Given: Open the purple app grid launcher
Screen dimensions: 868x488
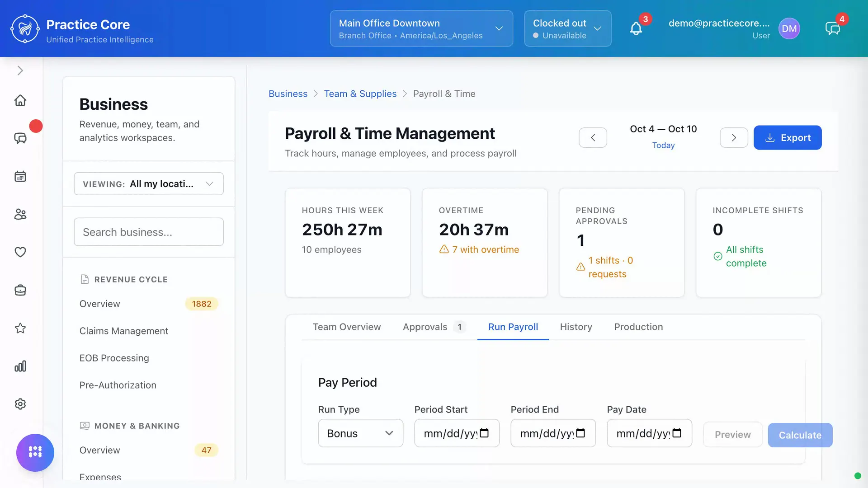Looking at the screenshot, I should [35, 452].
